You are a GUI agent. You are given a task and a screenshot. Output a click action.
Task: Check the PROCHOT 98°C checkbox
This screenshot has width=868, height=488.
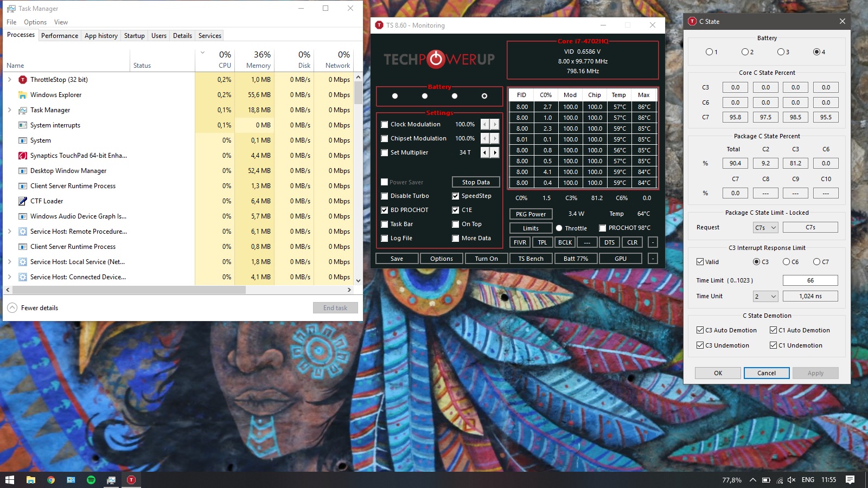tap(602, 228)
